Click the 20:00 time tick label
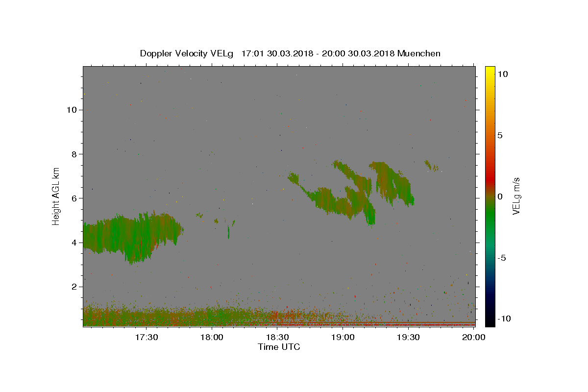This screenshot has height=392, width=588. click(x=474, y=337)
